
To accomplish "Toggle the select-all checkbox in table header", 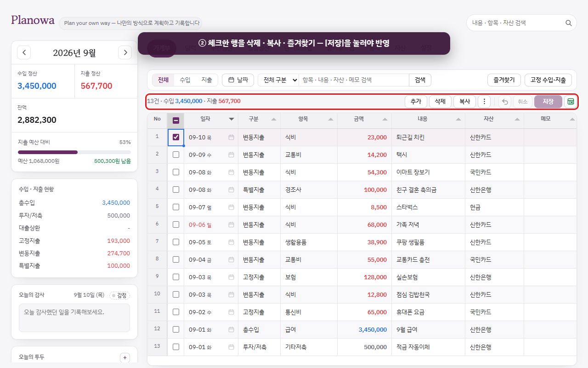I will tap(176, 121).
